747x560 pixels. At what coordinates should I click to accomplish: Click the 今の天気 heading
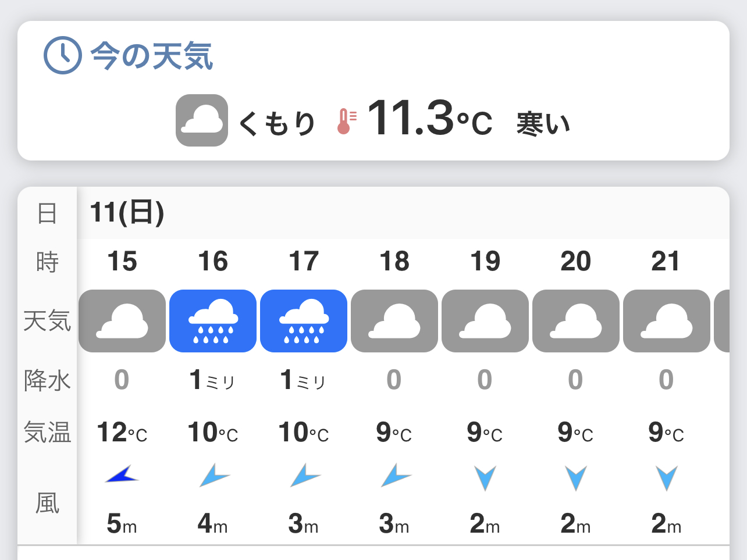point(151,56)
